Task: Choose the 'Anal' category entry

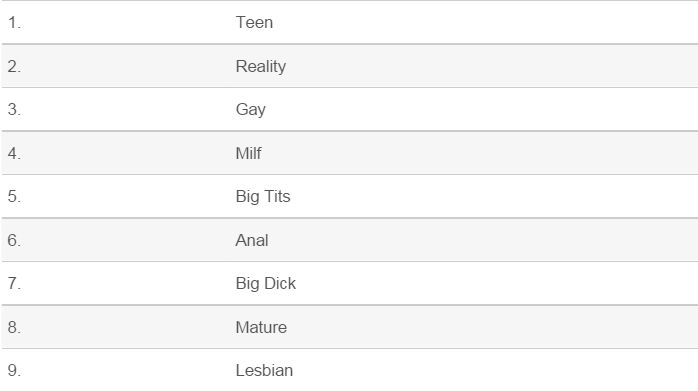Action: click(252, 240)
